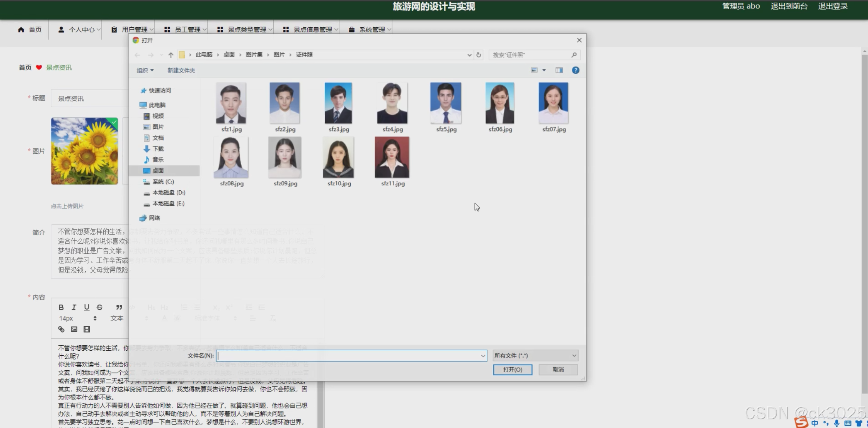Click the Bold formatting icon in editor
This screenshot has height=428, width=868.
coord(61,307)
